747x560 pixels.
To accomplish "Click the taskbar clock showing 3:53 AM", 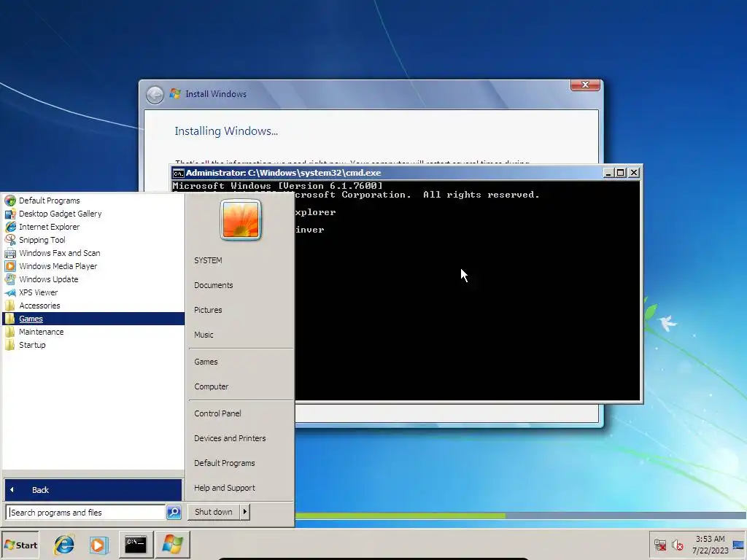I will 711,545.
